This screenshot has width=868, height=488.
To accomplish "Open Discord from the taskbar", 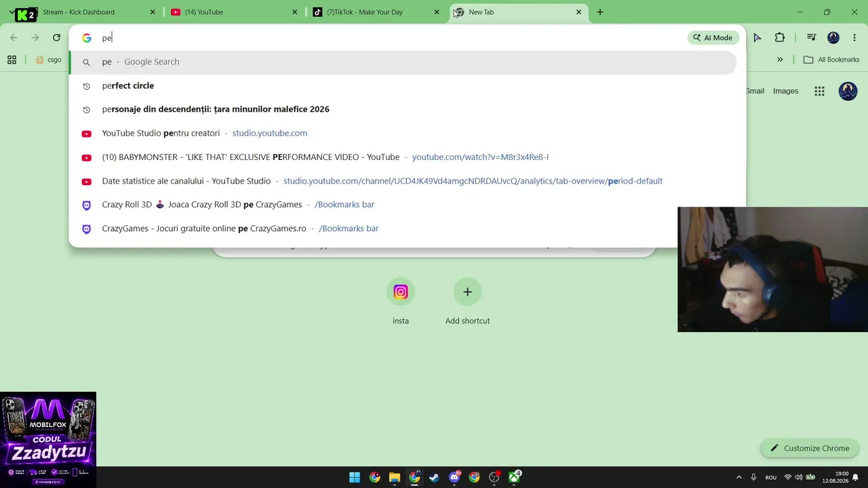I will pos(454,477).
